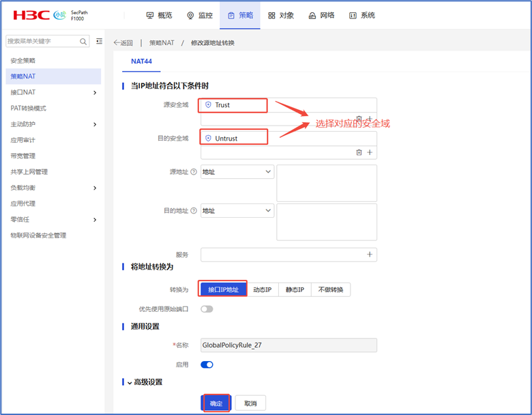Open the 系统 top menu
Screen dimensions: 532x415
coord(362,15)
